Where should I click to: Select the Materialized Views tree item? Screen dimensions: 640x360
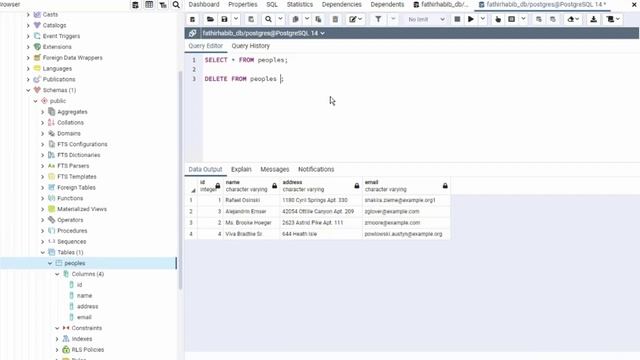82,209
